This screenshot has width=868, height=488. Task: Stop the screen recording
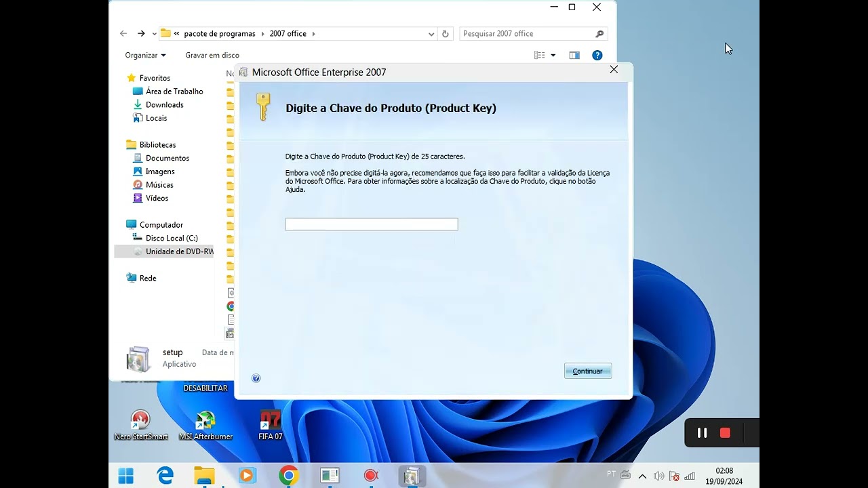pos(725,433)
